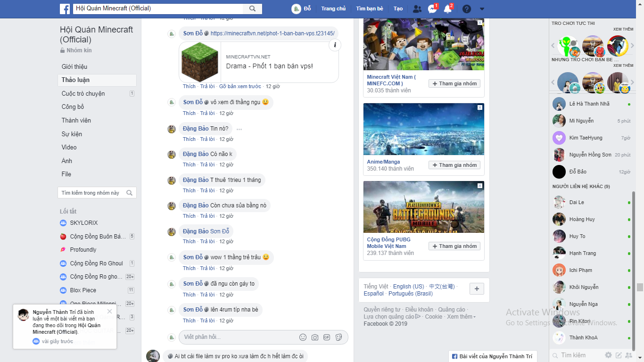Open the notifications bell icon
The height and width of the screenshot is (362, 644).
pos(447,9)
